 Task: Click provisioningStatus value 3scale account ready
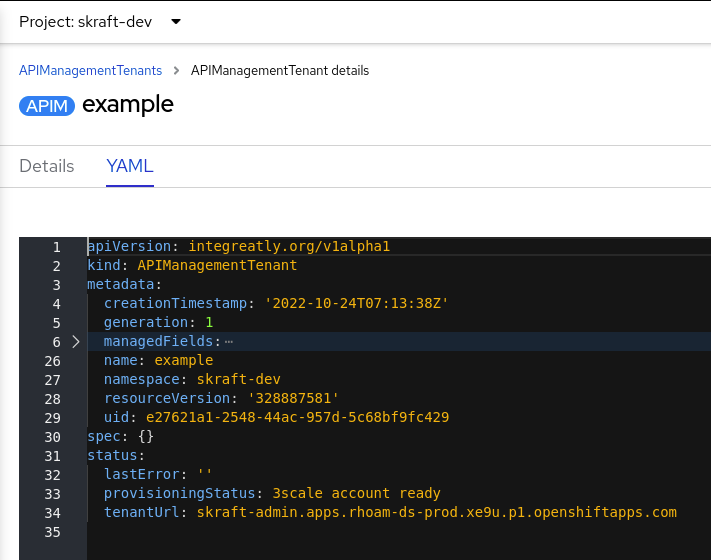(x=356, y=494)
